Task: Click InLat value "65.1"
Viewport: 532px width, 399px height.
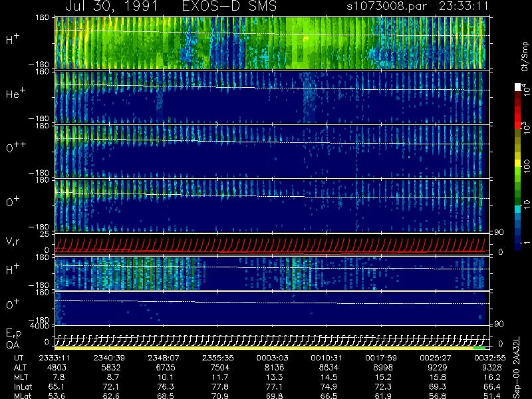Action: point(57,387)
